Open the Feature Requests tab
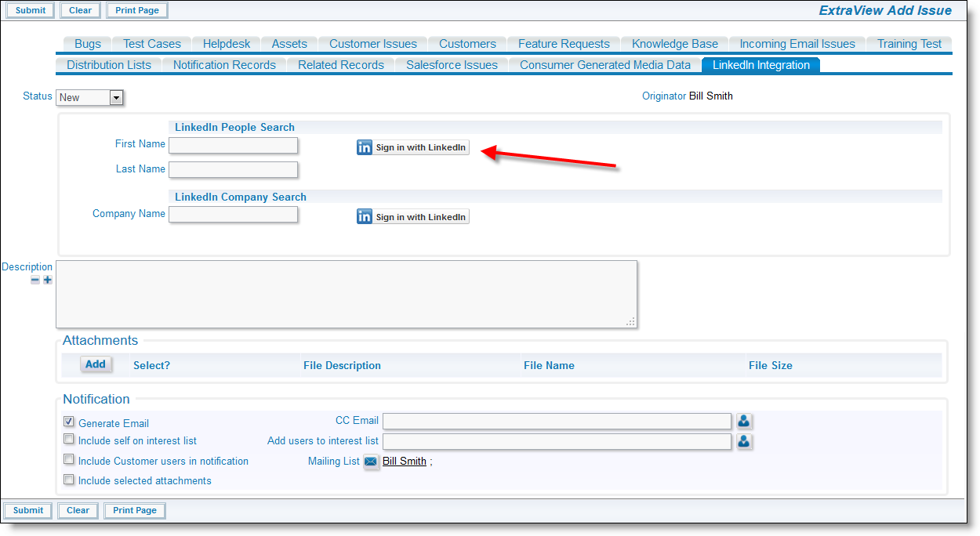This screenshot has height=536, width=980. (564, 44)
